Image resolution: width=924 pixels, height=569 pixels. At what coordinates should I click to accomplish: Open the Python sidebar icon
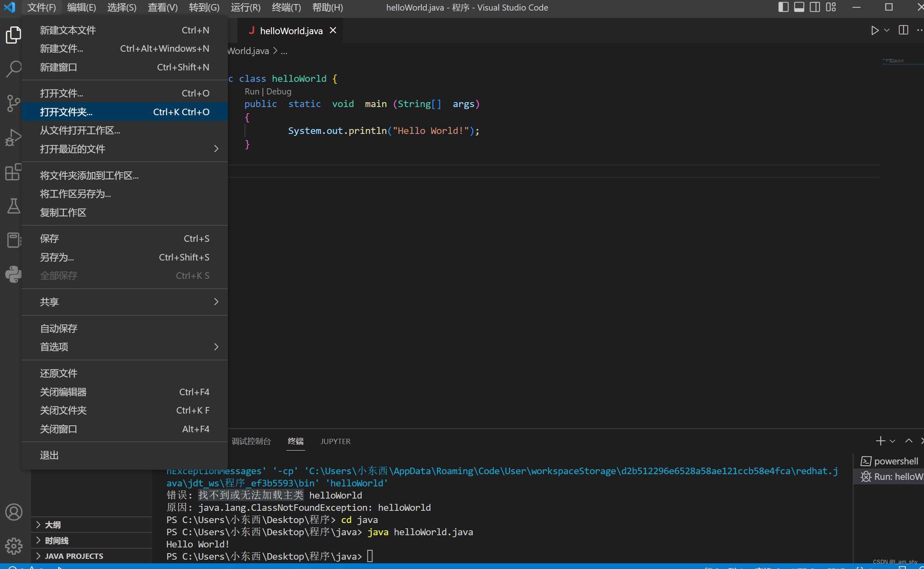coord(13,274)
